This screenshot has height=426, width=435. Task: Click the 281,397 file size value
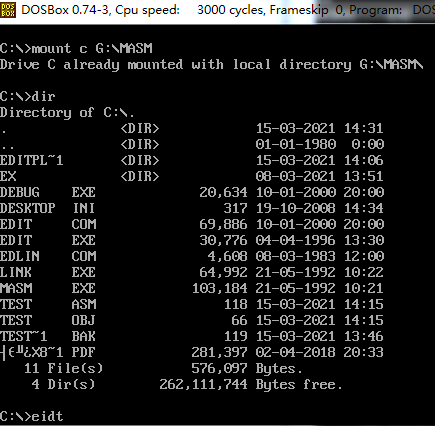220,352
